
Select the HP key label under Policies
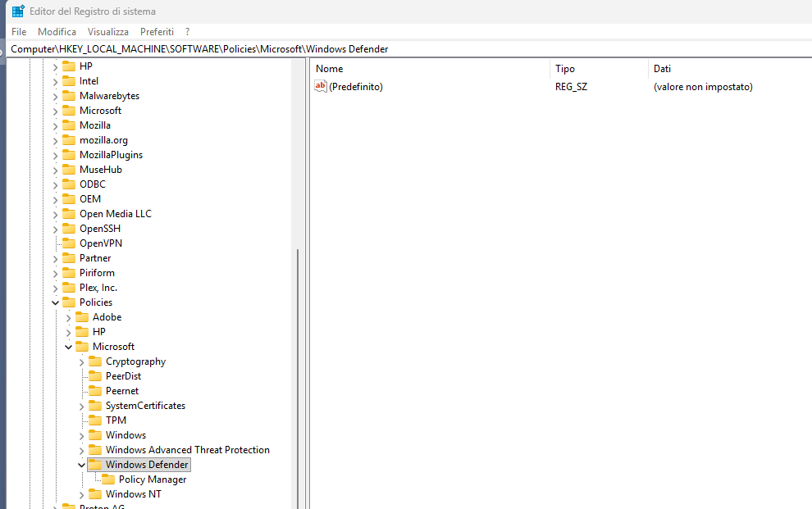pos(99,332)
